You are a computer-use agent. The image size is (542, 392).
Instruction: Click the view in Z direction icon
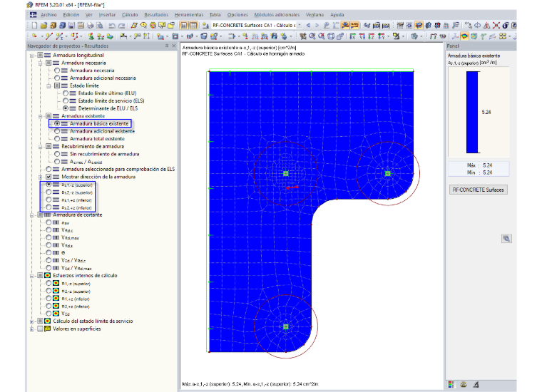(x=372, y=36)
